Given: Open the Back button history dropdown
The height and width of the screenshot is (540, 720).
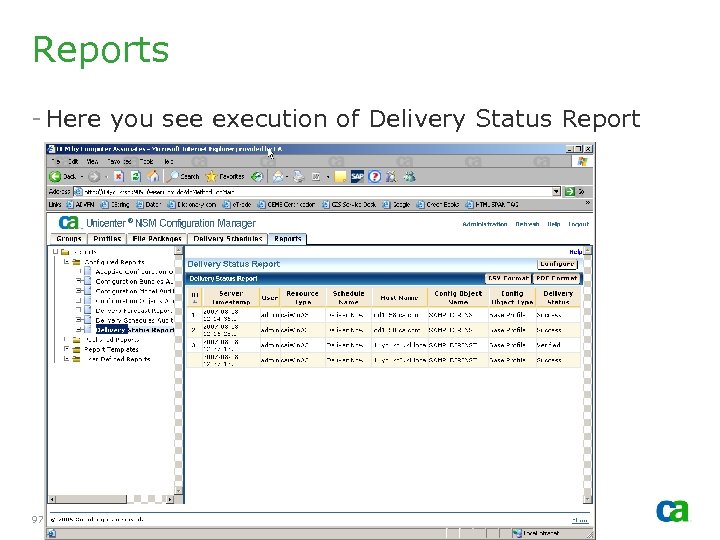Looking at the screenshot, I should pos(82,177).
